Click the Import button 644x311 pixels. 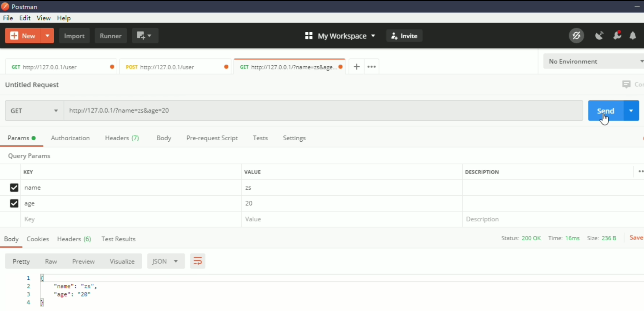point(74,36)
